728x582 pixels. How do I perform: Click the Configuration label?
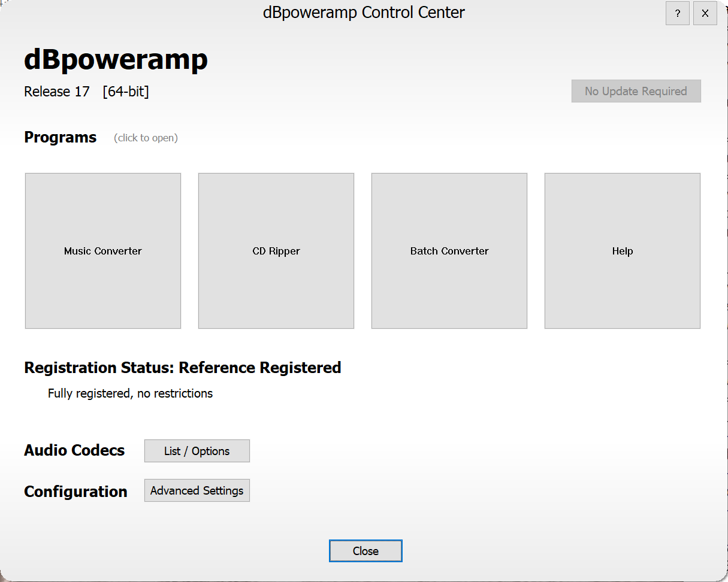point(75,492)
